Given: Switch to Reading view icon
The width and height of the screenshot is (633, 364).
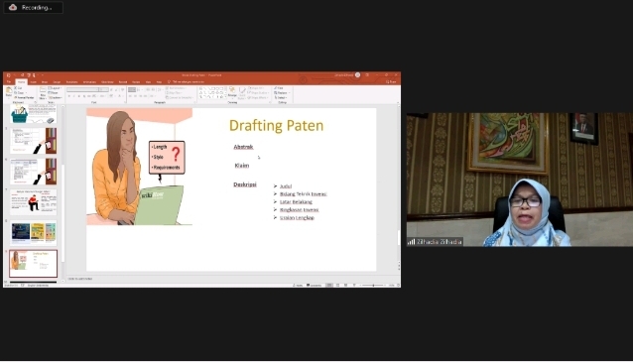Looking at the screenshot, I should coord(346,286).
